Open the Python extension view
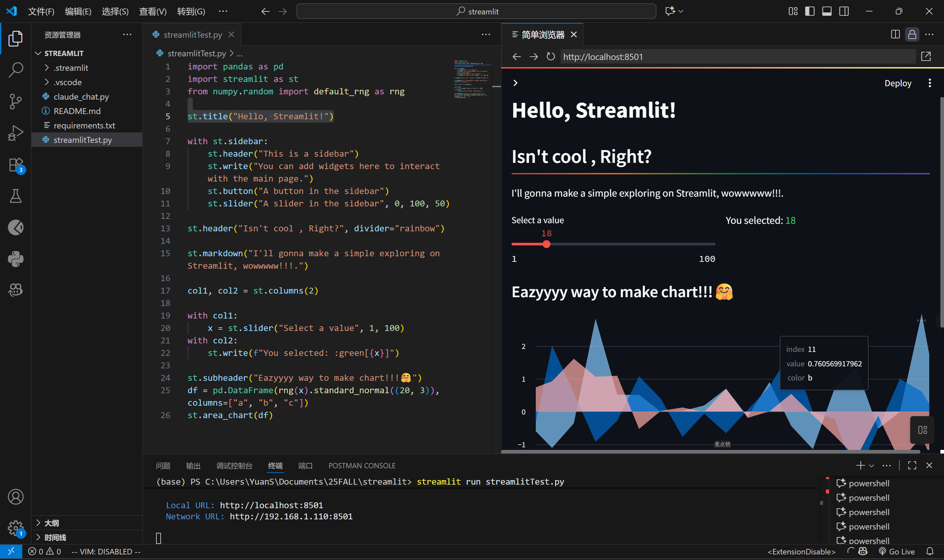Image resolution: width=944 pixels, height=560 pixels. pos(15,259)
